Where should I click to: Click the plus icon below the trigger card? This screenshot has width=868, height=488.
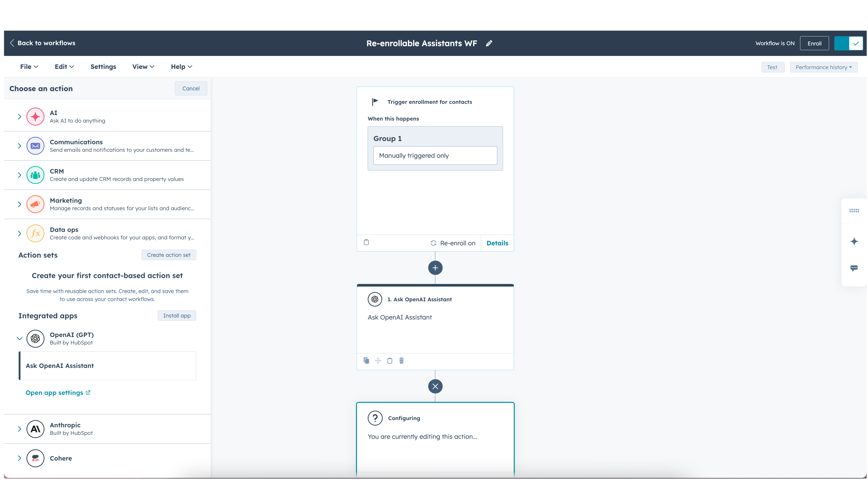point(435,268)
